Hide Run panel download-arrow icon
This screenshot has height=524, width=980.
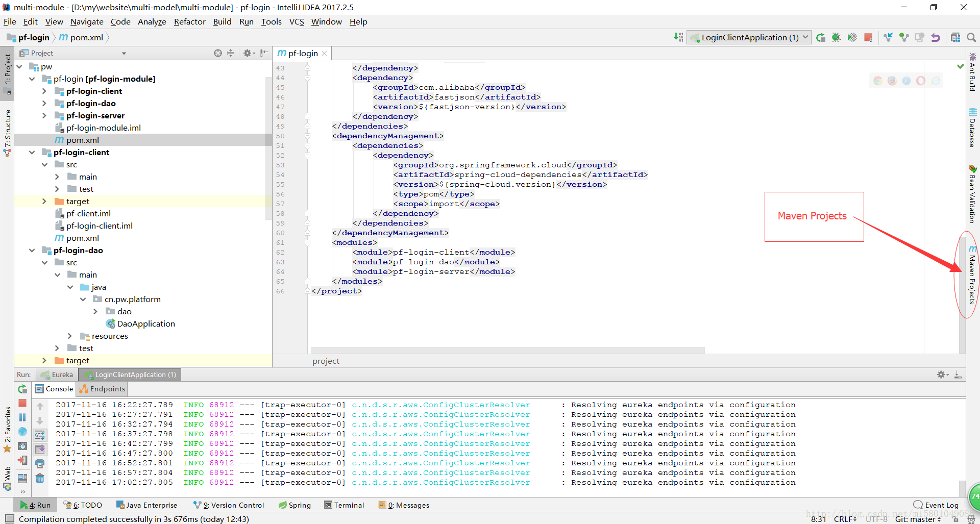[958, 375]
